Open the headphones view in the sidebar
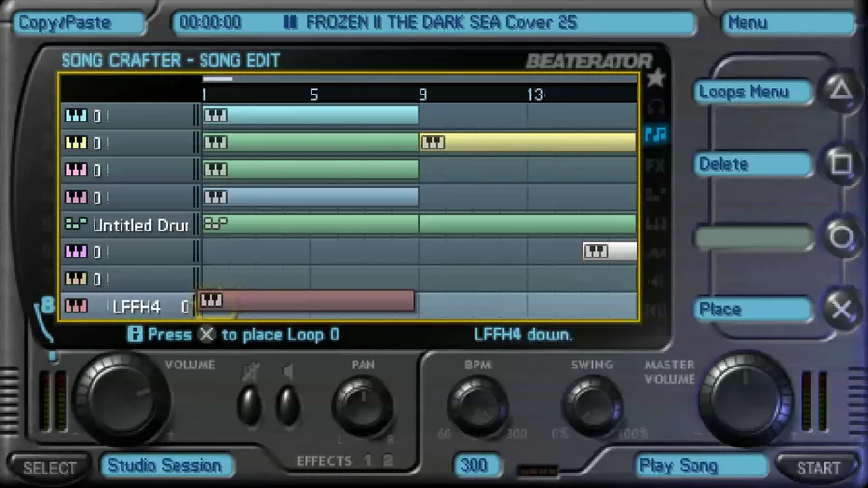Image resolution: width=868 pixels, height=488 pixels. coord(656,106)
